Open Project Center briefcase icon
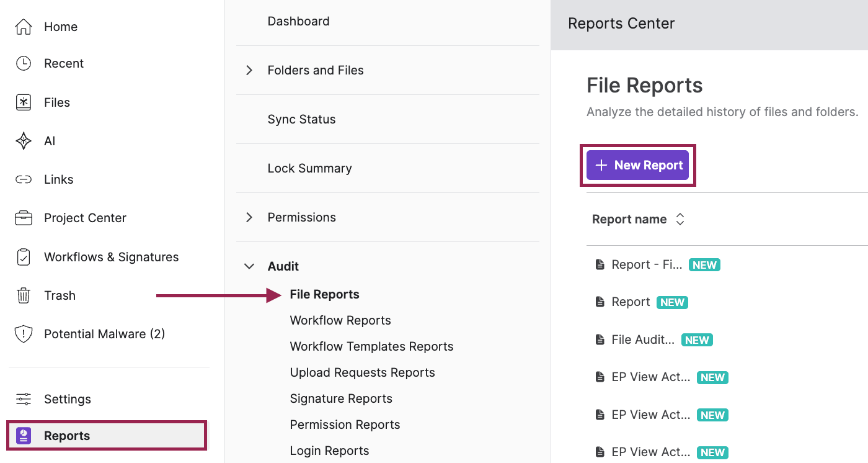Screen dimensions: 868x463 23,218
